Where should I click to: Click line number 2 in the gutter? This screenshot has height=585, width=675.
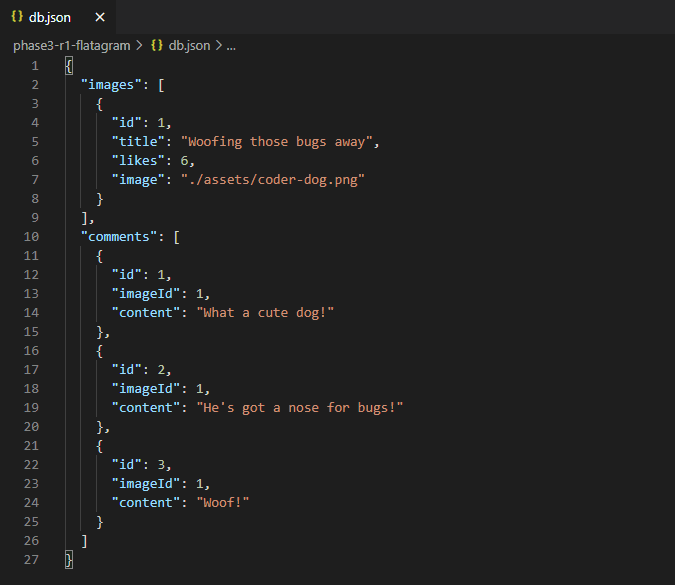(x=35, y=85)
